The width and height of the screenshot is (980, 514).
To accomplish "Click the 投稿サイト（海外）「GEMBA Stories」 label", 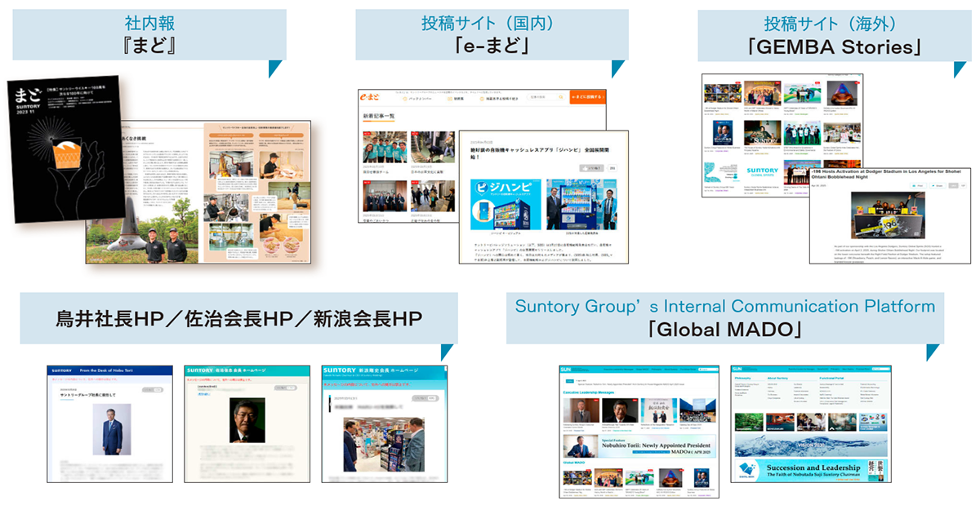I will point(835,34).
